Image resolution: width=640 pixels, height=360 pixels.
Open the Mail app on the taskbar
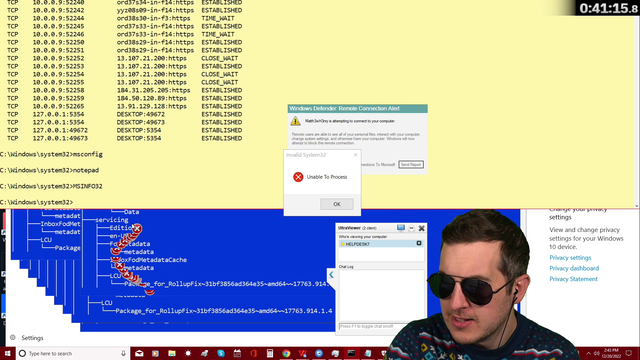(139, 353)
